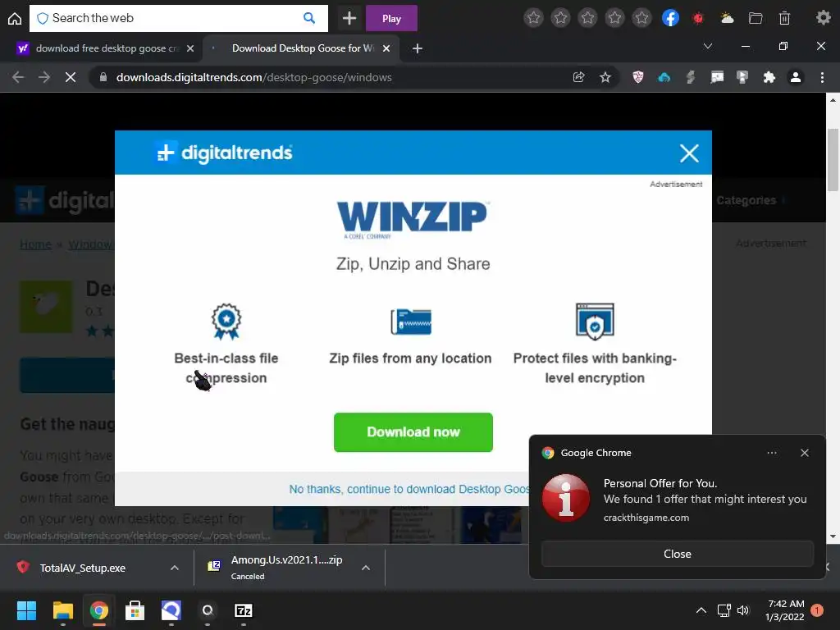Click the plus button beside search box
Image resolution: width=840 pixels, height=630 pixels.
click(349, 18)
